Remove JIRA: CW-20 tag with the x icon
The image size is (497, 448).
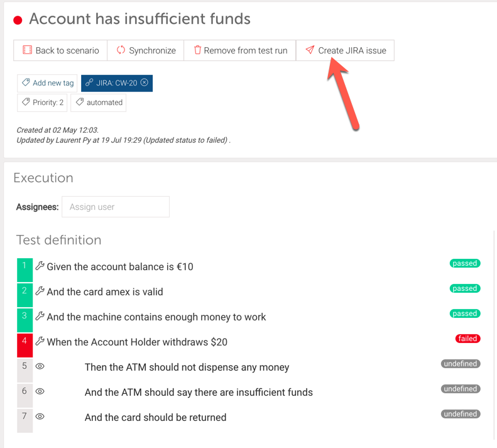[x=145, y=82]
